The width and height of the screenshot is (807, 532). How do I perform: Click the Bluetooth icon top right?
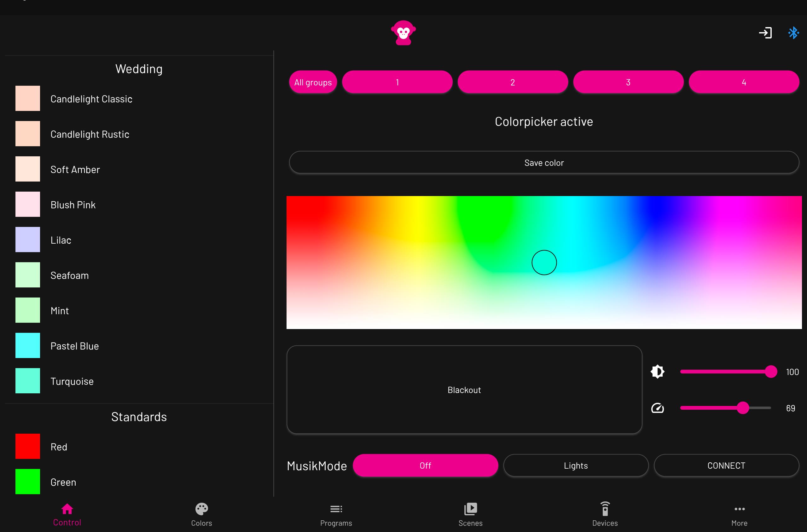(793, 33)
